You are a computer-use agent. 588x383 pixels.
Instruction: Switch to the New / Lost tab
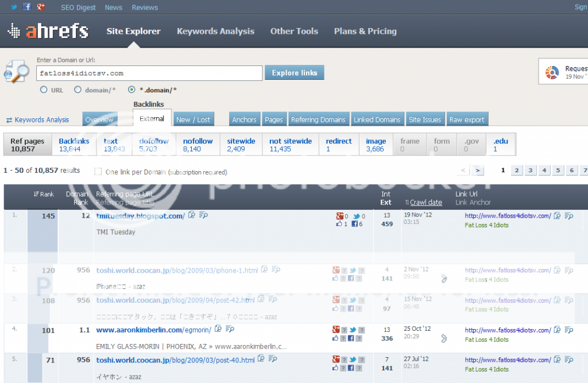[194, 119]
